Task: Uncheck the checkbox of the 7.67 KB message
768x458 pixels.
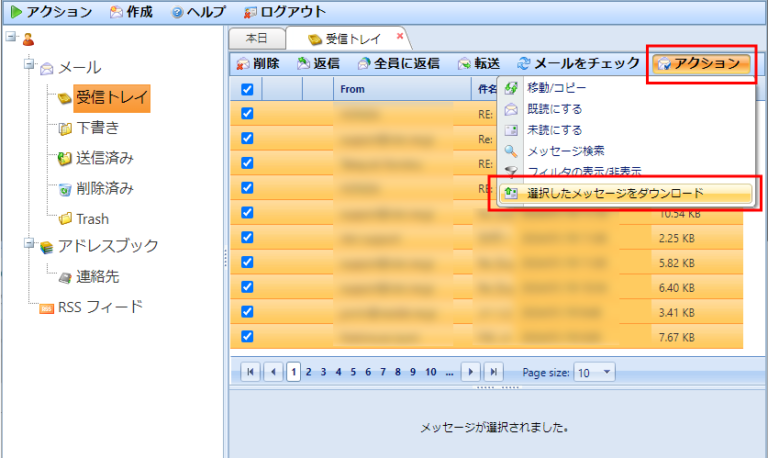Action: coord(247,336)
